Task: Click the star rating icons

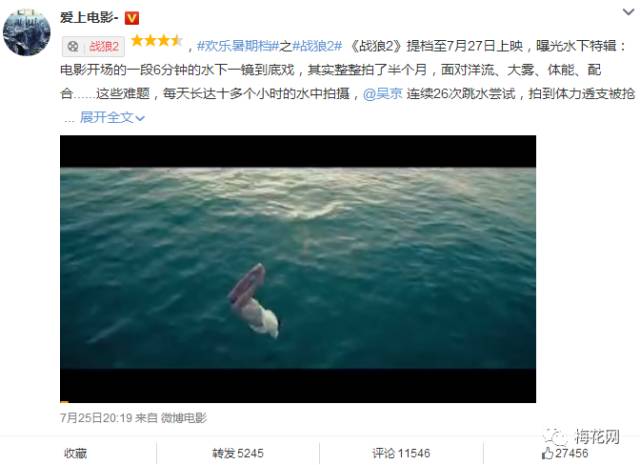Action: tap(156, 41)
